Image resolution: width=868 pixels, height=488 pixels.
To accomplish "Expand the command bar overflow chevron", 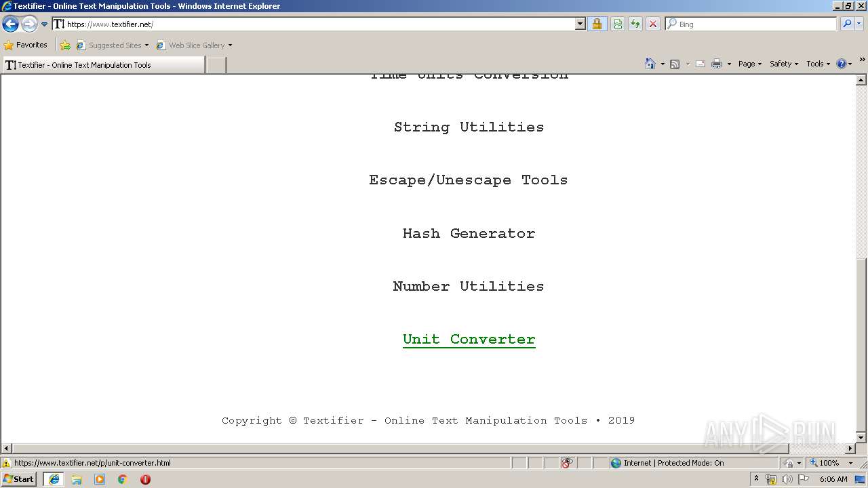I will 862,60.
